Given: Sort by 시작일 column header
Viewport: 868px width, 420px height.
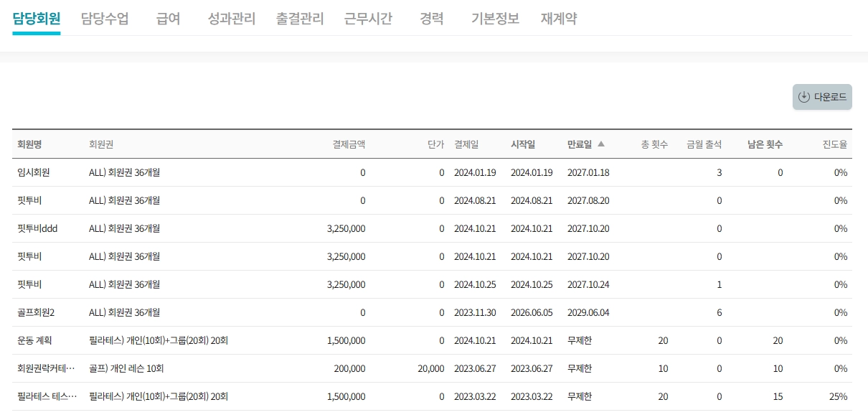Looking at the screenshot, I should point(523,144).
